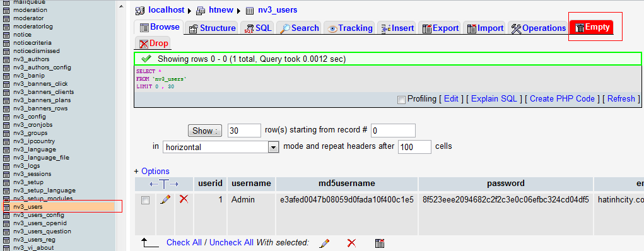Click the Show button
The width and height of the screenshot is (644, 251).
point(204,131)
